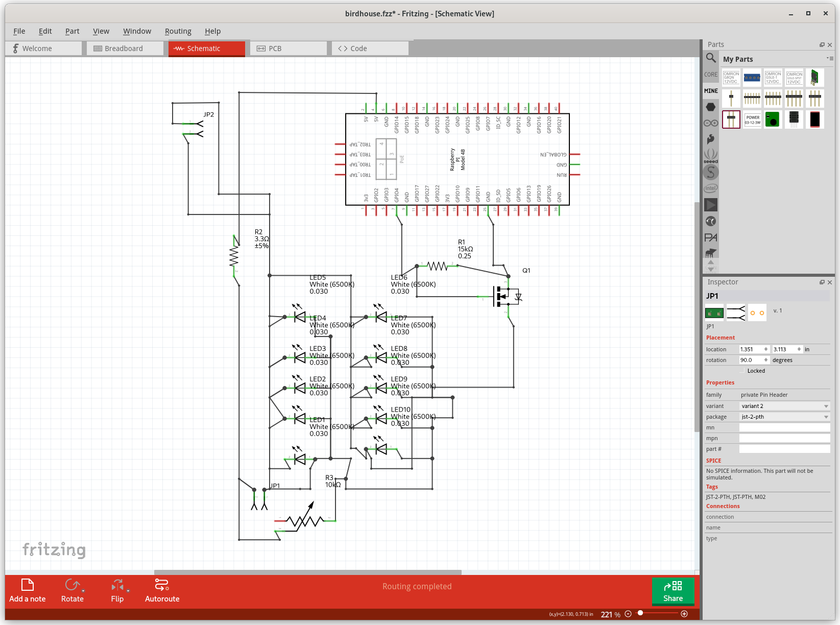840x625 pixels.
Task: Click the mn text field
Action: click(x=785, y=427)
